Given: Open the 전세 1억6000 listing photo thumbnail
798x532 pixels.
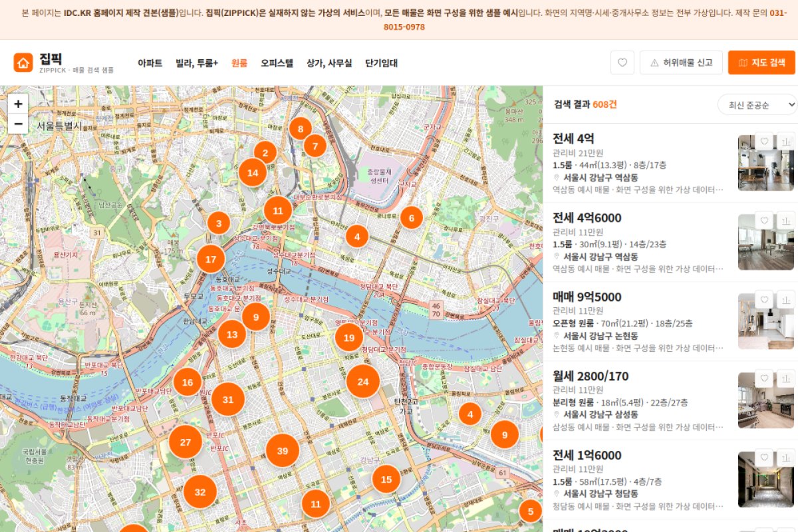Looking at the screenshot, I should tap(766, 479).
